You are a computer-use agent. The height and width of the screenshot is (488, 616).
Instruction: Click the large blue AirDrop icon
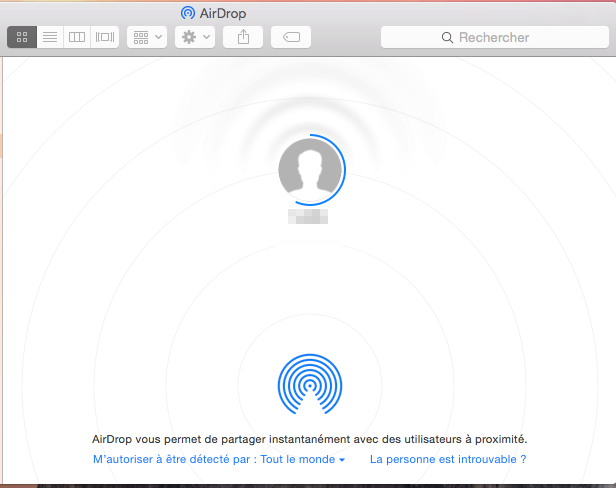310,384
